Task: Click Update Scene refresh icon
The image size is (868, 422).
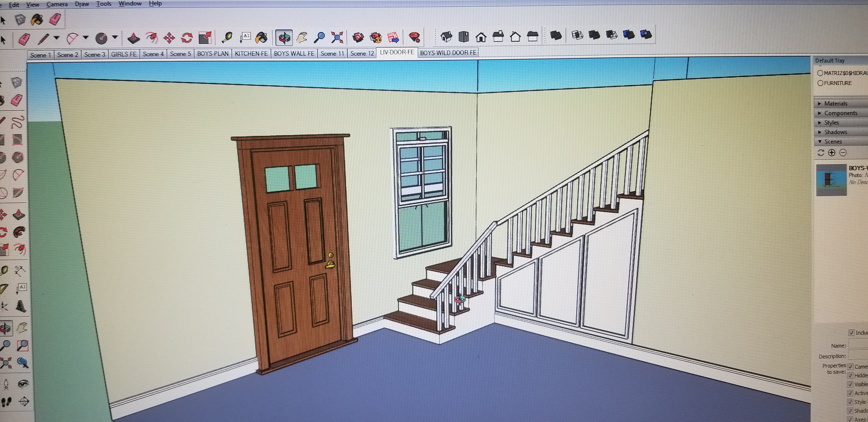Action: point(821,153)
